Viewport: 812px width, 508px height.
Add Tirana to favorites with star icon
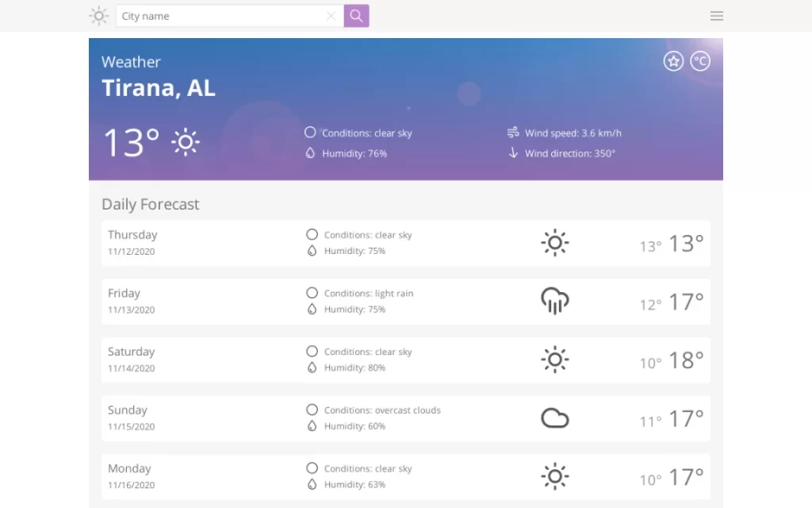pyautogui.click(x=673, y=61)
